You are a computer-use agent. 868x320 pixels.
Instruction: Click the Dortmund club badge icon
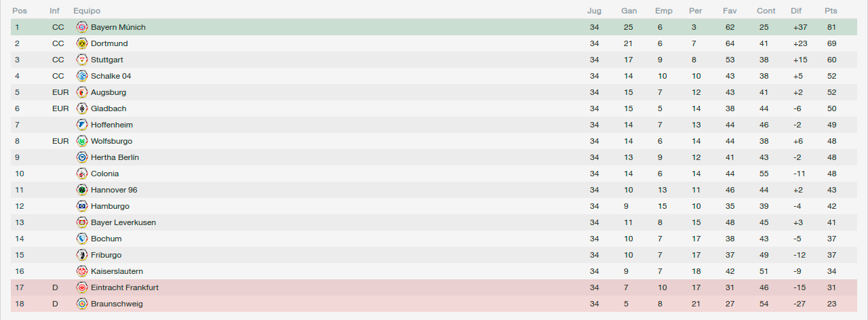click(x=82, y=43)
